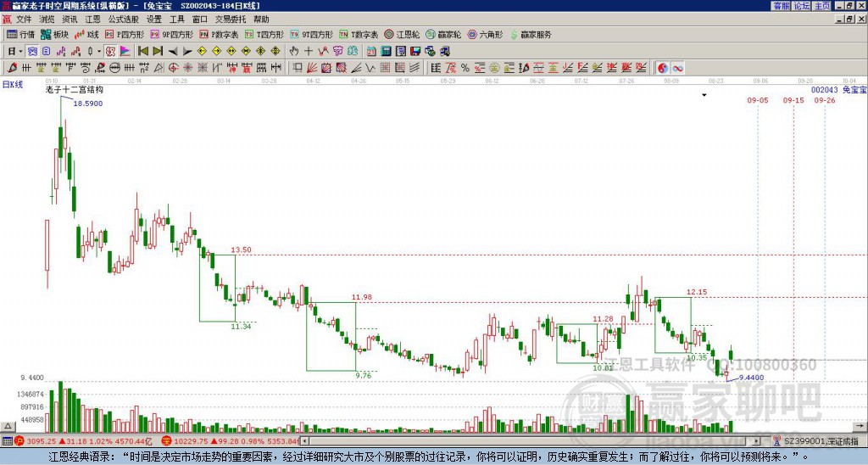Select the Gann fan lines tool
This screenshot has height=465, width=868.
pyautogui.click(x=311, y=68)
